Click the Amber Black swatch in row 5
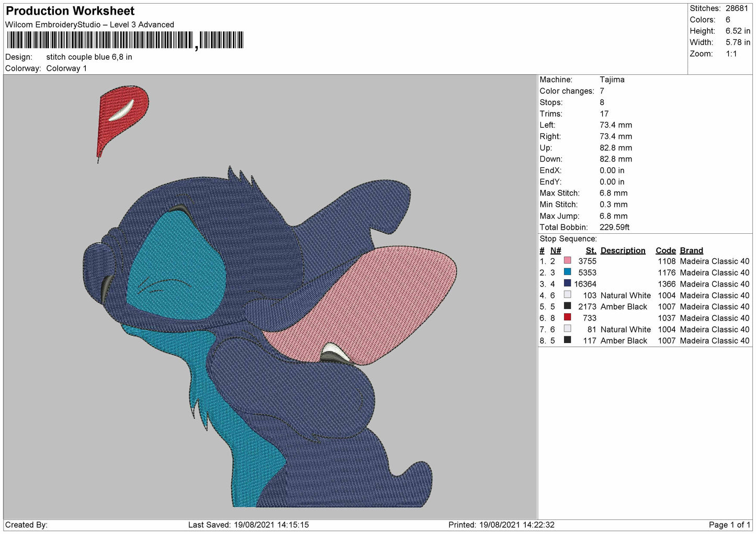The width and height of the screenshot is (756, 534). (567, 306)
